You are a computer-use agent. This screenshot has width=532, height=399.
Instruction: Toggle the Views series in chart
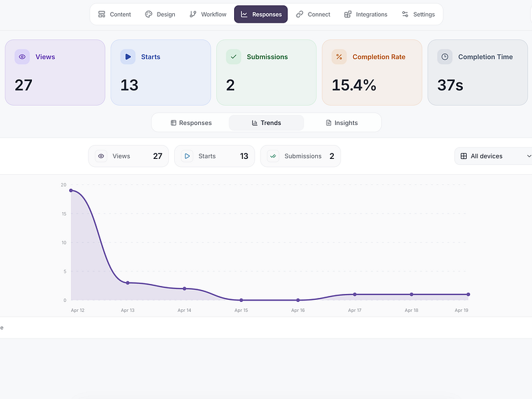point(128,156)
